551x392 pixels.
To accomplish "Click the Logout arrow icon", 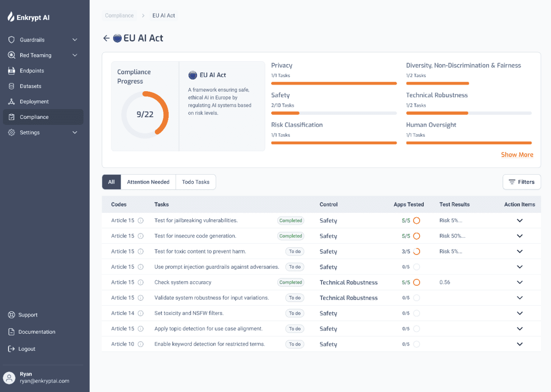I will 12,349.
